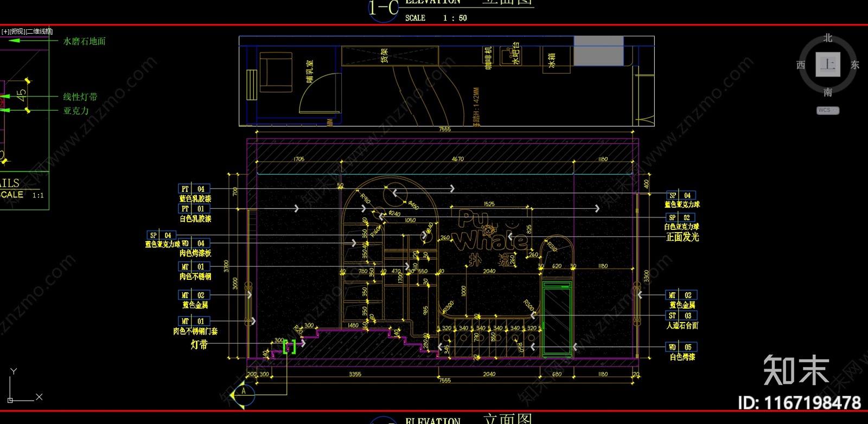Screen dimensions: 868x424
Task: Select the 肉色不锈钢门套 label
Action: 195,331
